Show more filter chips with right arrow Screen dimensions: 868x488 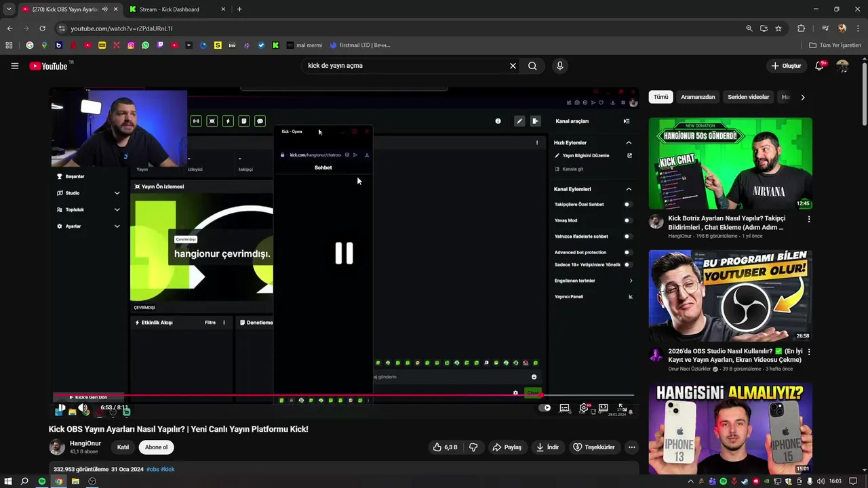[x=802, y=97]
